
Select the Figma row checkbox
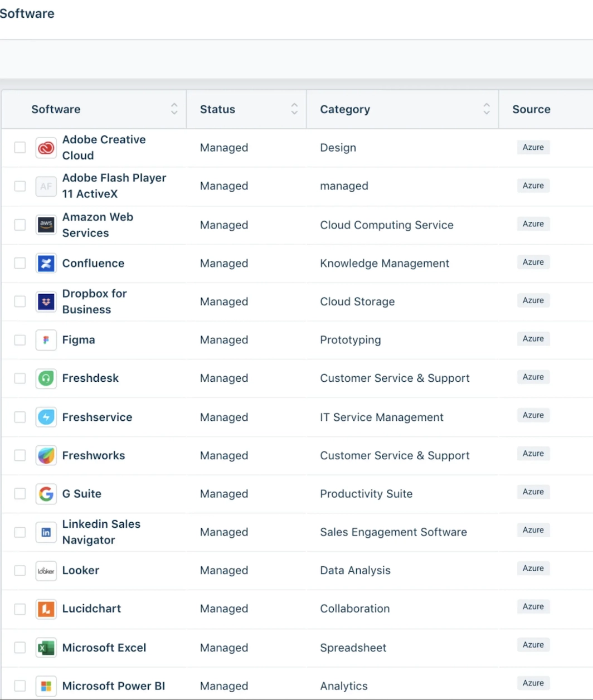[x=20, y=340]
